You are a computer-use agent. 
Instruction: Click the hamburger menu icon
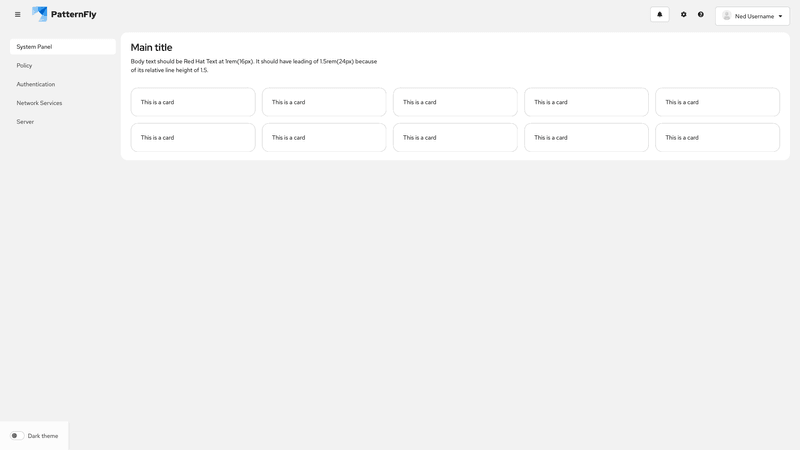[x=17, y=15]
